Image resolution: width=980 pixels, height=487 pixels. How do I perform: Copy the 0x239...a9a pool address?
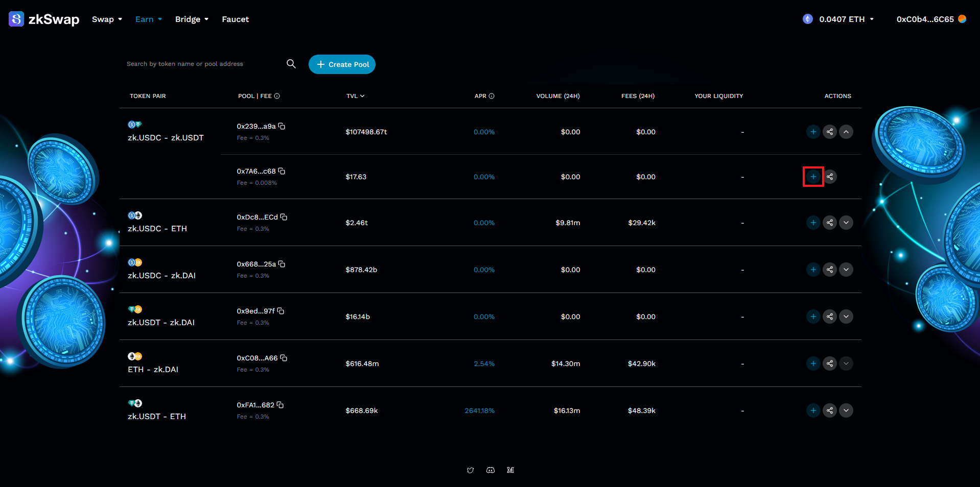tap(282, 126)
